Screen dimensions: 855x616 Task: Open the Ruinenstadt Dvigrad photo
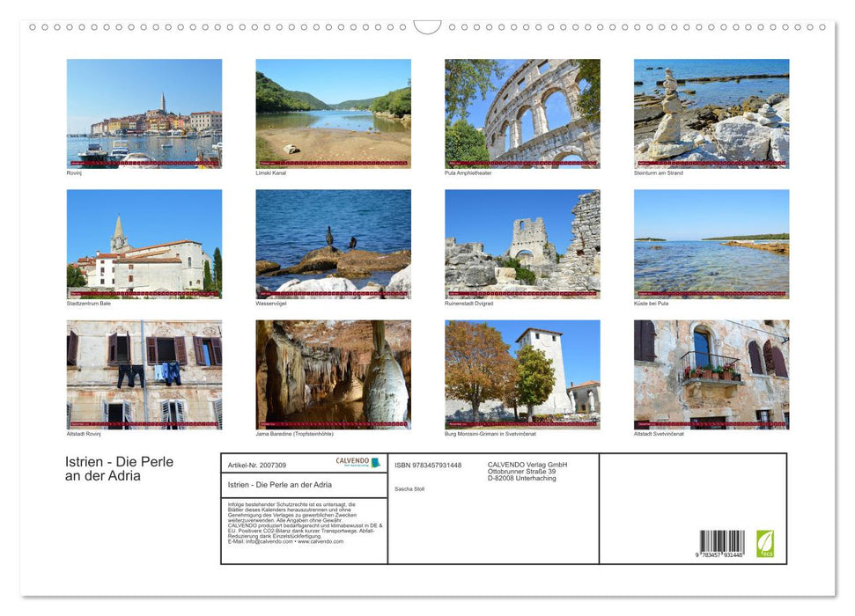[522, 244]
